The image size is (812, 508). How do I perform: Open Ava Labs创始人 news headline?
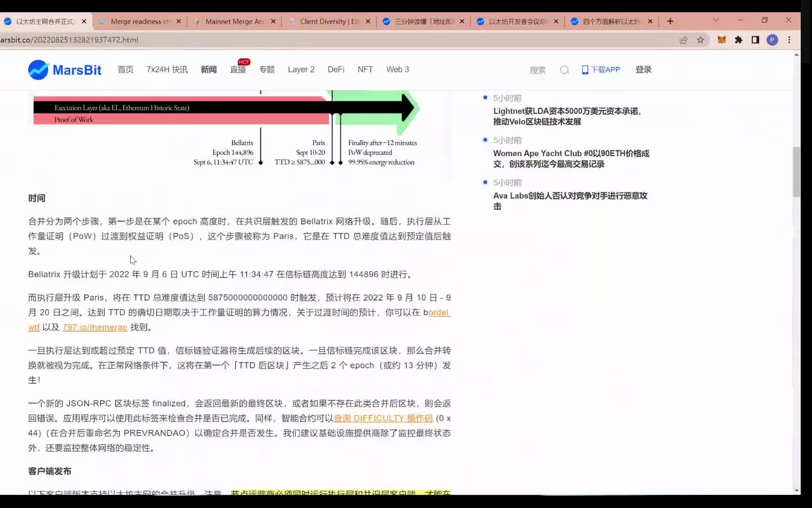click(570, 201)
